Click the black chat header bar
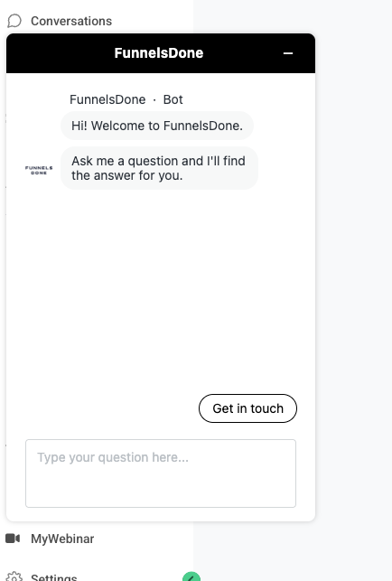The width and height of the screenshot is (392, 581). (161, 53)
